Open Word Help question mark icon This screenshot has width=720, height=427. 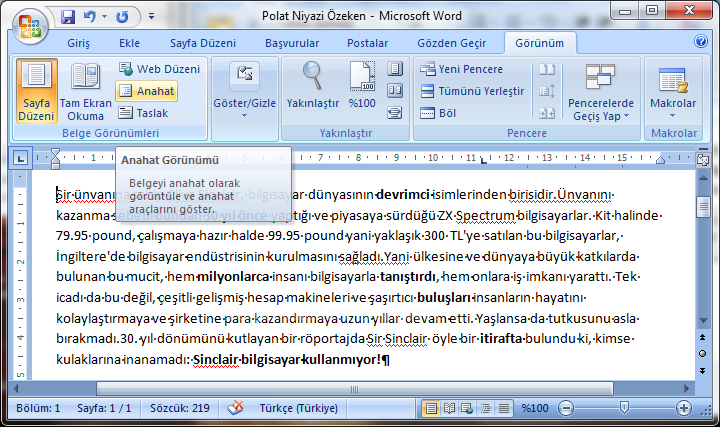(701, 41)
